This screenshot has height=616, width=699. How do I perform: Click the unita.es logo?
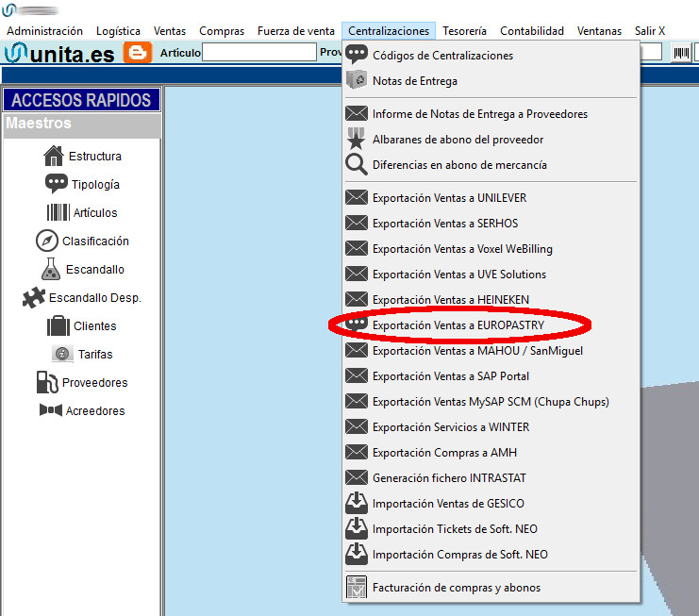click(59, 53)
